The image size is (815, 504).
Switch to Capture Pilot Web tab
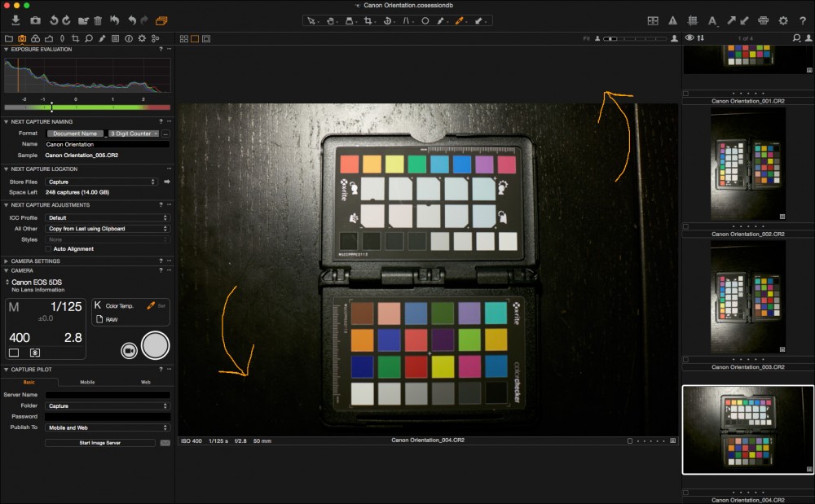[x=146, y=382]
